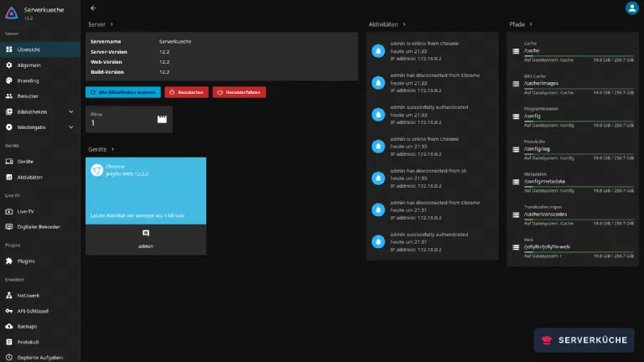
Task: Click the Live-TV icon
Action: point(9,211)
